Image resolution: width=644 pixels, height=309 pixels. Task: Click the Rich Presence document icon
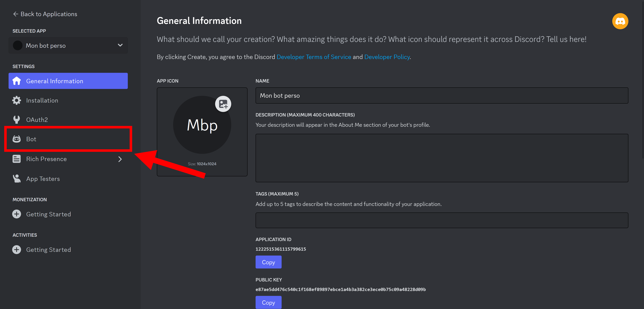point(17,159)
